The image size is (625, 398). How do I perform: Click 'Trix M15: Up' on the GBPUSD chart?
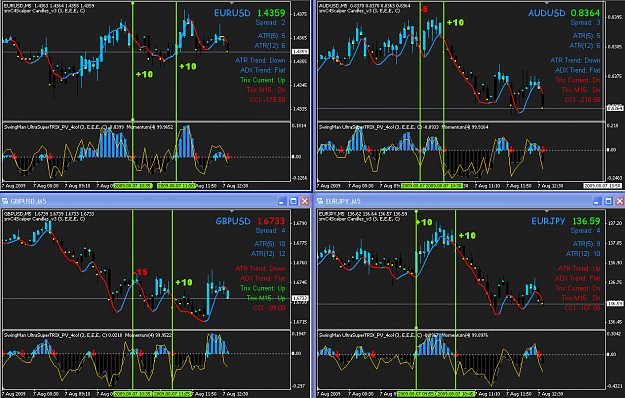click(266, 298)
